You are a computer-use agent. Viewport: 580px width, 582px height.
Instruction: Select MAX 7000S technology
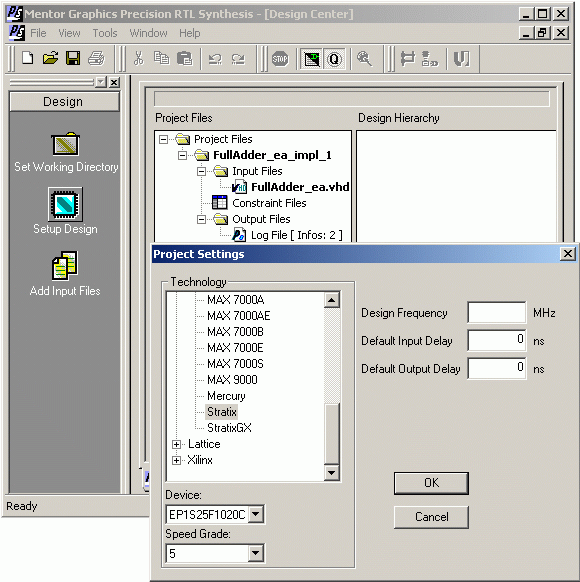pyautogui.click(x=235, y=364)
